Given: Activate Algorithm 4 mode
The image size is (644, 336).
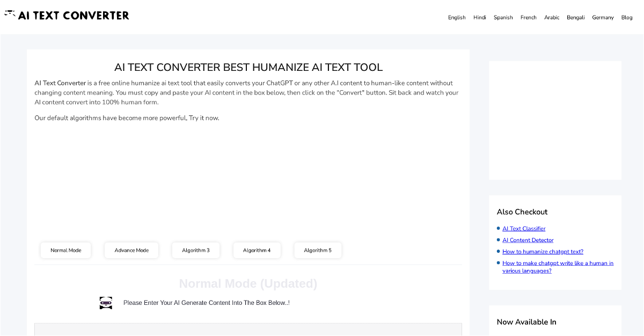Looking at the screenshot, I should pyautogui.click(x=257, y=250).
